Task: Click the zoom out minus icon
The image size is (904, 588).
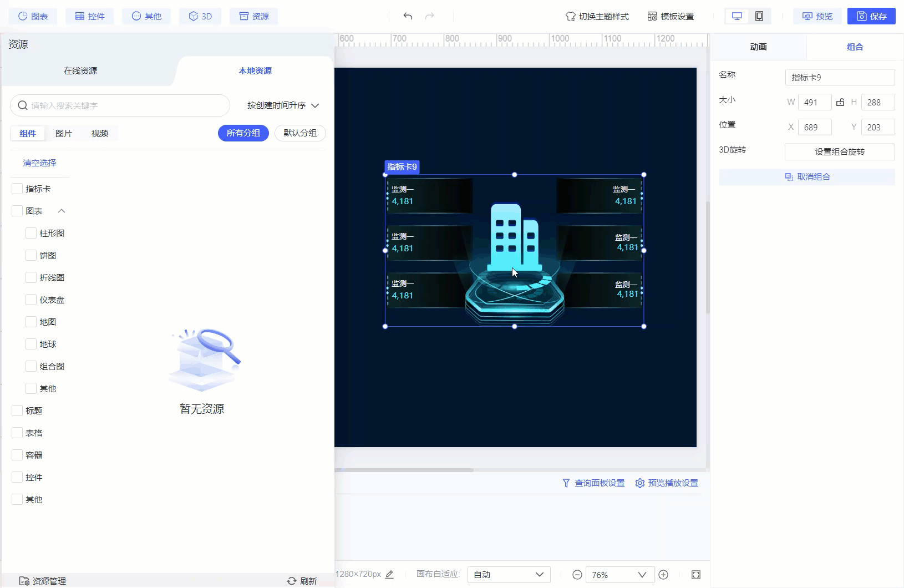Action: [x=577, y=575]
